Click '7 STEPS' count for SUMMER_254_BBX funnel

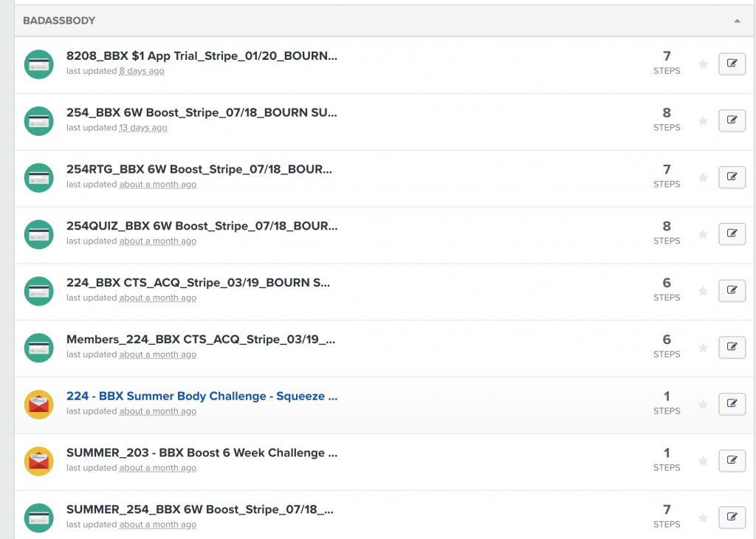(x=667, y=516)
